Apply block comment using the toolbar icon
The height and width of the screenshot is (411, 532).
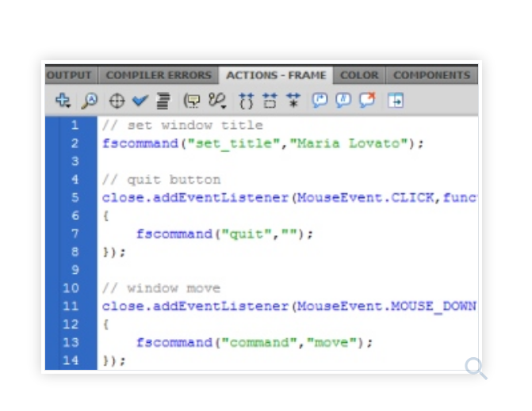click(x=320, y=101)
